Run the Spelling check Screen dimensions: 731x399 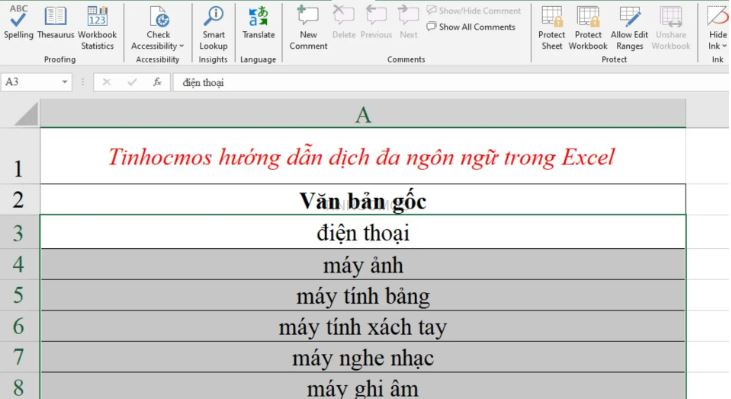18,22
